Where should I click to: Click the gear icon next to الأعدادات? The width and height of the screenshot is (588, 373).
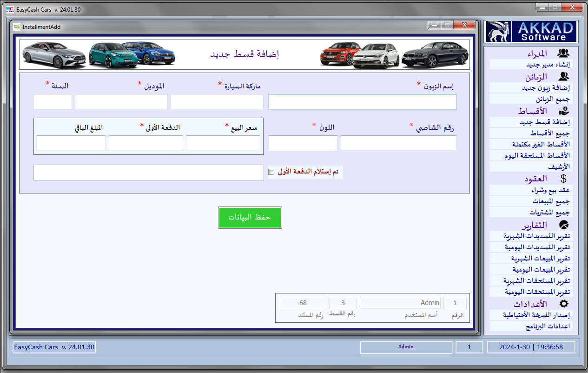[563, 303]
